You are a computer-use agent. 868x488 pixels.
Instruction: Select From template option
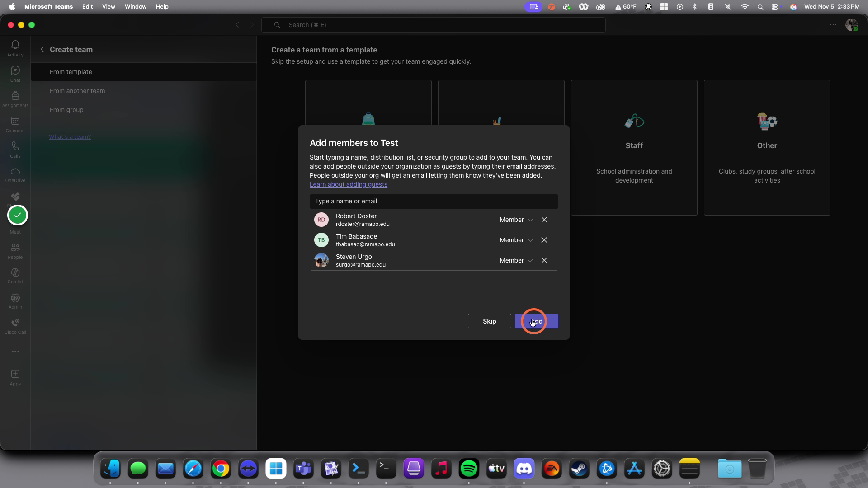pos(143,72)
